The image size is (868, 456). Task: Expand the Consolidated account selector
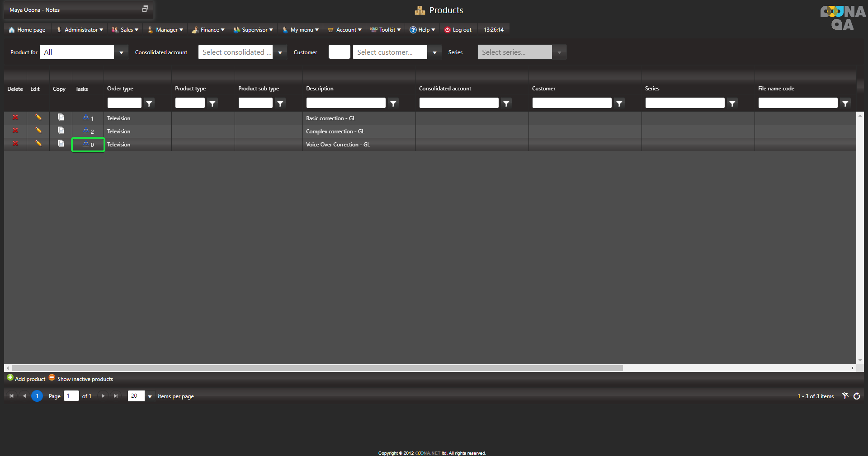[280, 52]
